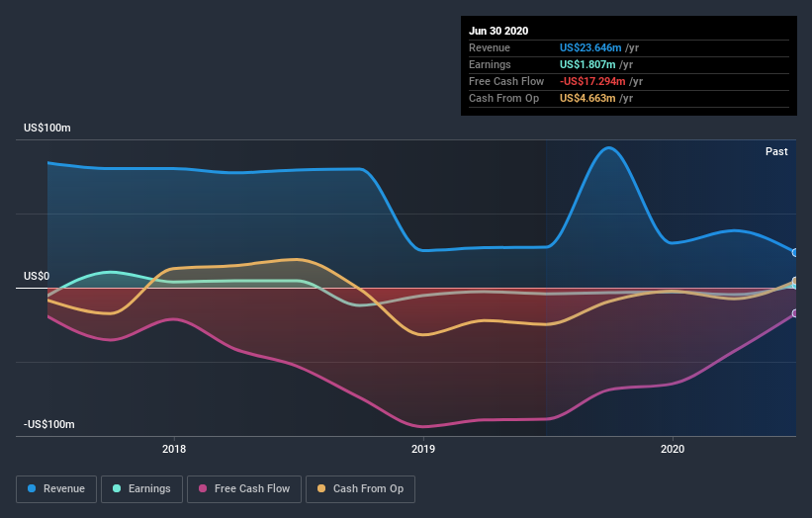Click the Cash From Op value US$4.663m
This screenshot has width=812, height=518.
point(587,98)
